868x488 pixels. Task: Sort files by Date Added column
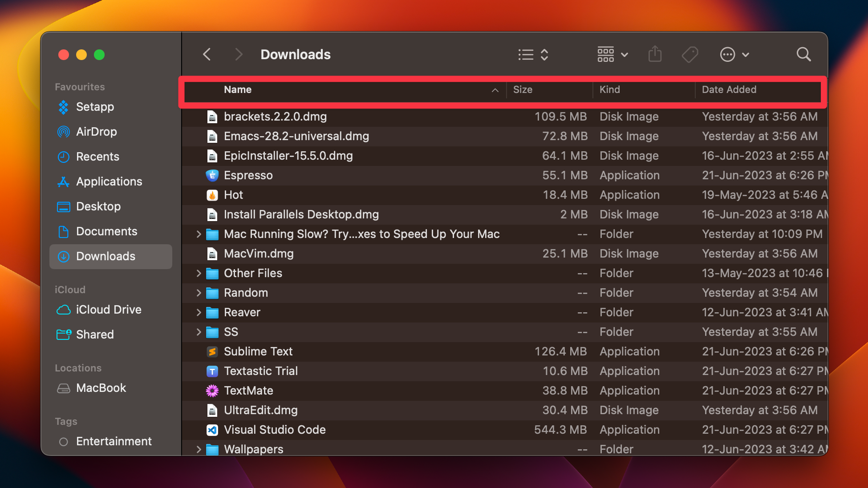pos(729,89)
